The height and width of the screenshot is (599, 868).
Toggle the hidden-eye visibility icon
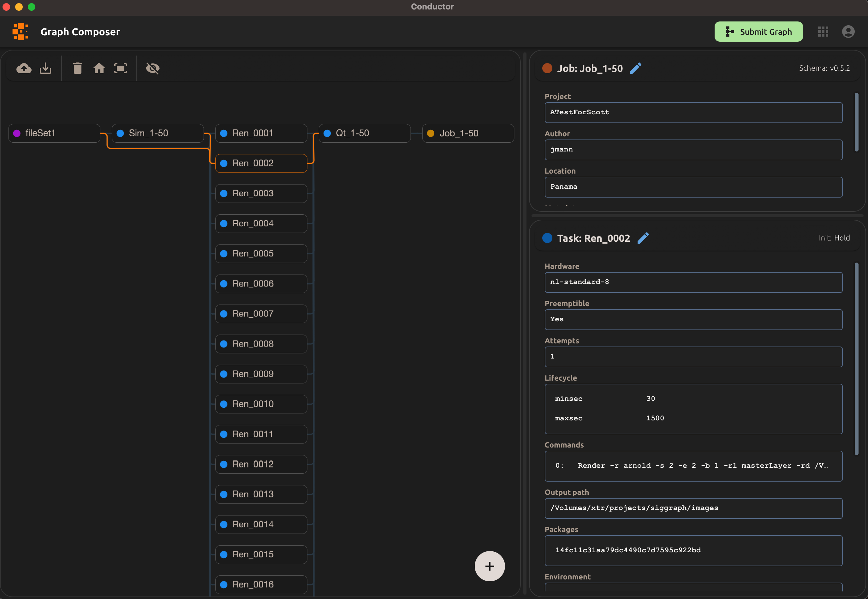[x=153, y=68]
